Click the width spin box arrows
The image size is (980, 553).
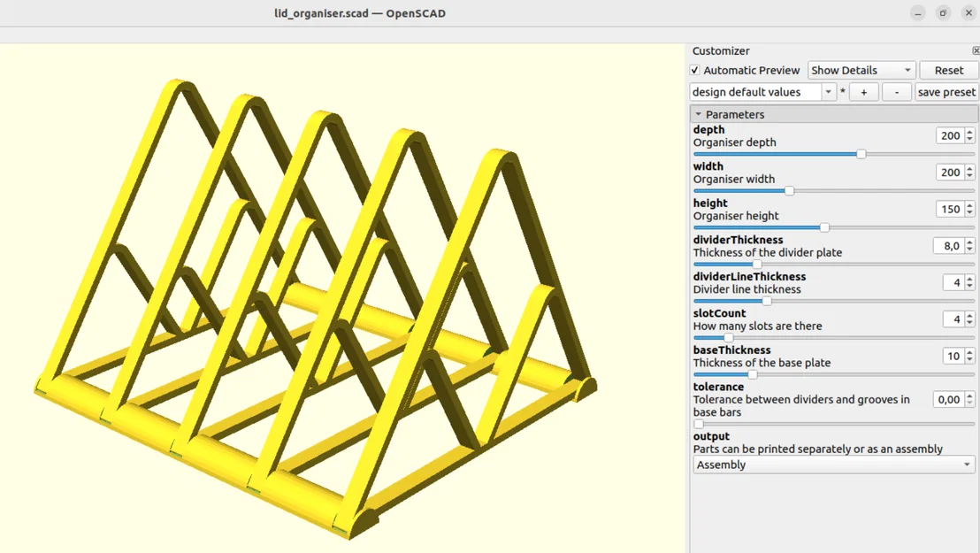(x=970, y=173)
